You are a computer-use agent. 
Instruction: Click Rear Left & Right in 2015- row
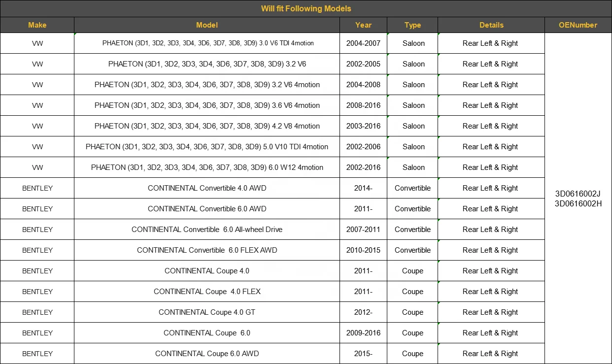(x=491, y=354)
